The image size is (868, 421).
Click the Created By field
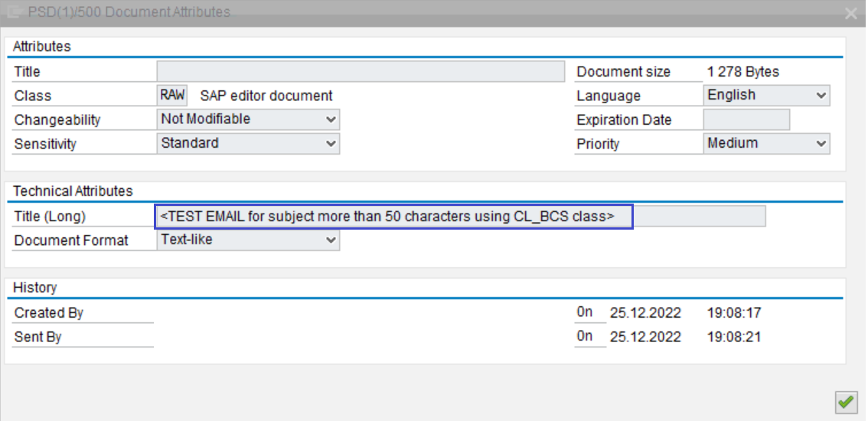pos(84,313)
